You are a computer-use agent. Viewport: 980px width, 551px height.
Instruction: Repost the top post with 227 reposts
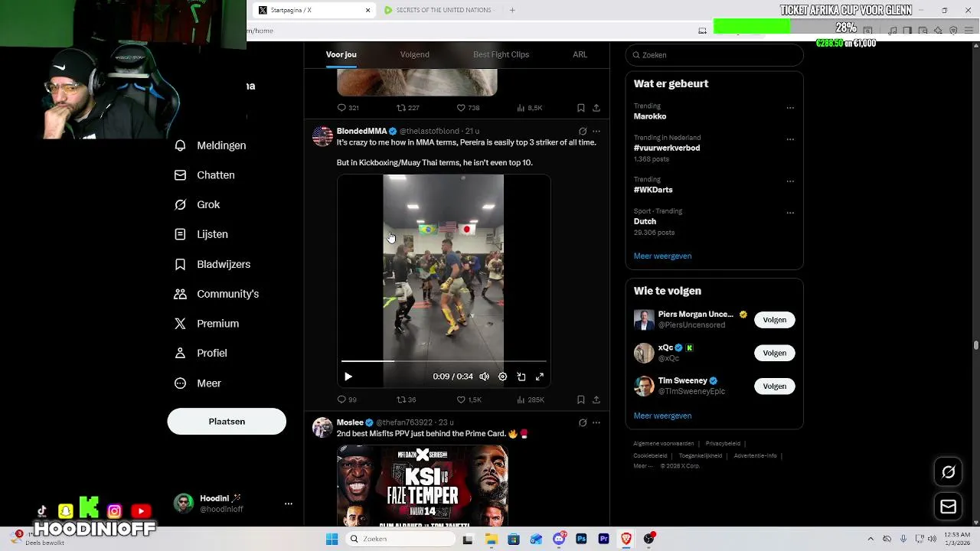pos(407,108)
